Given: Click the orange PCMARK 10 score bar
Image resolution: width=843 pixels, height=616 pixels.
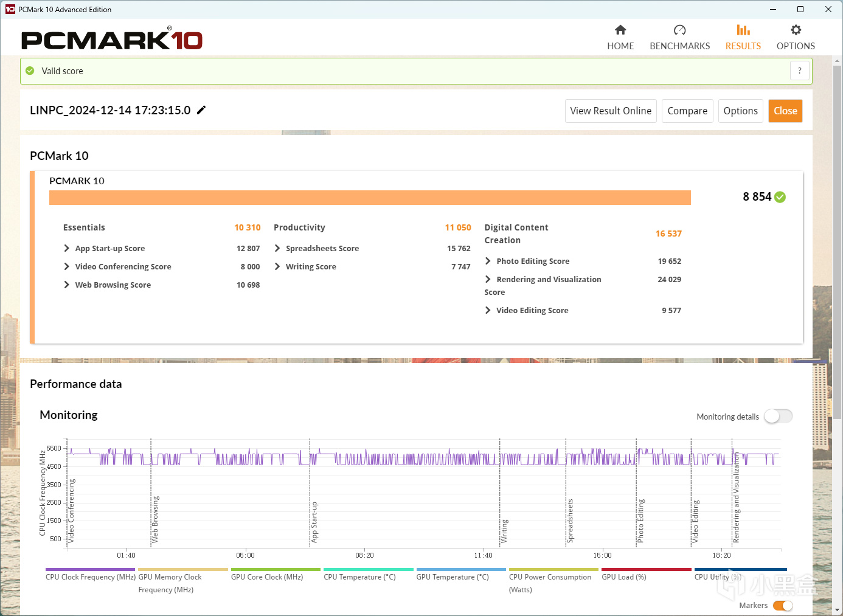Looking at the screenshot, I should point(370,198).
